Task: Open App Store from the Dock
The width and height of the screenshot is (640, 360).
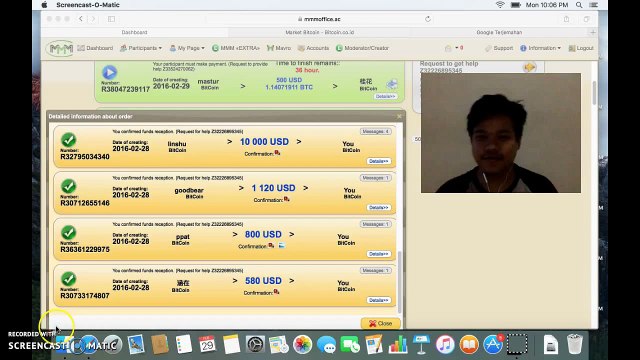Action: [x=493, y=344]
